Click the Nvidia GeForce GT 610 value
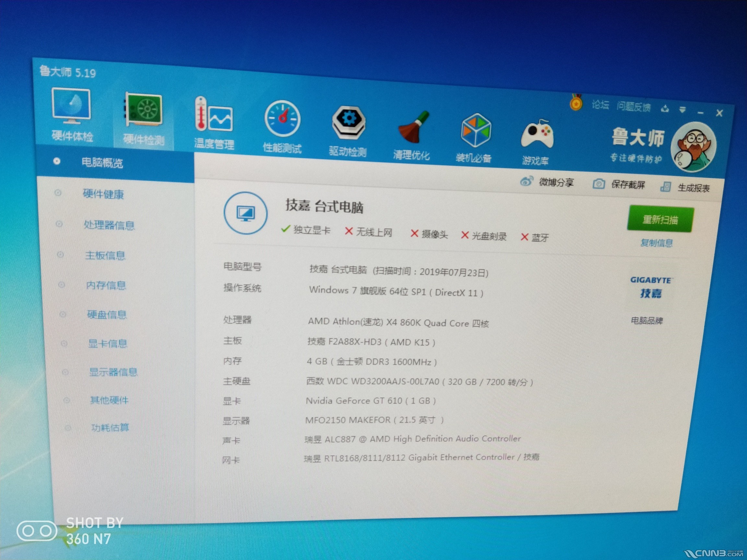Viewport: 747px width, 560px height. click(x=371, y=401)
